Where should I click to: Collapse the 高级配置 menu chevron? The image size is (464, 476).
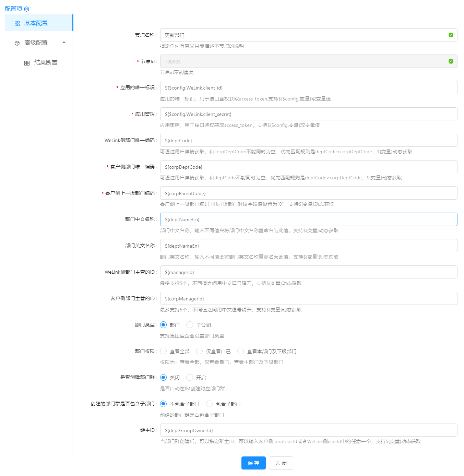coord(64,43)
